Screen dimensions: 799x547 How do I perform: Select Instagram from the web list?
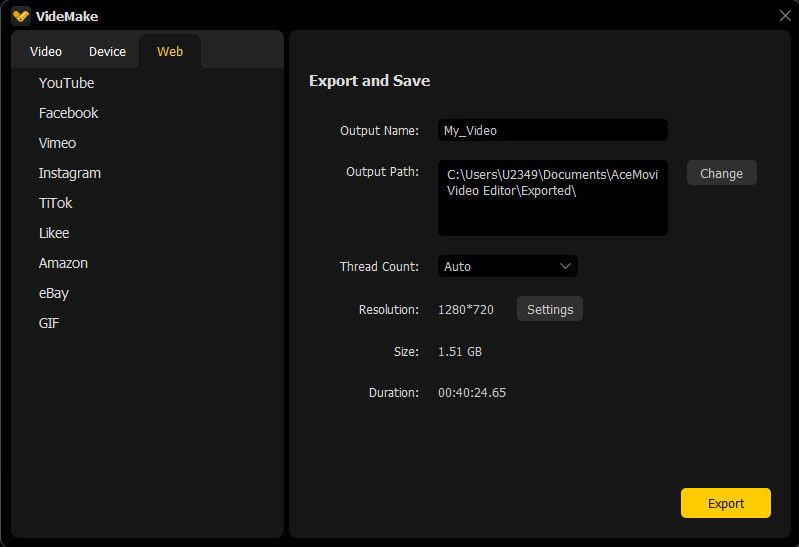pos(70,173)
